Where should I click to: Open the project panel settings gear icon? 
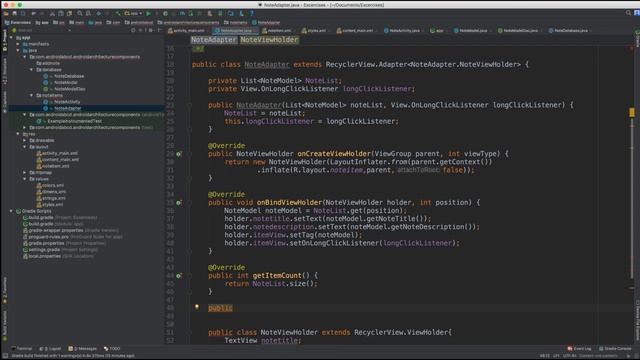[x=151, y=30]
